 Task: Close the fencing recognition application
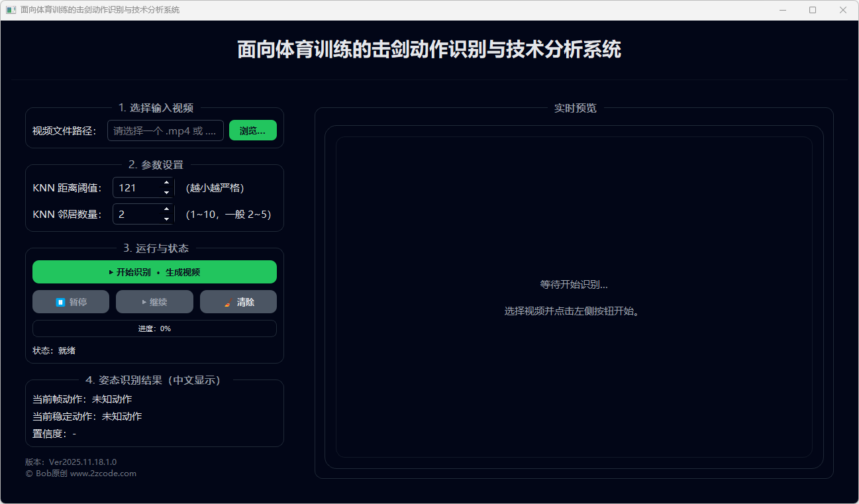[843, 10]
